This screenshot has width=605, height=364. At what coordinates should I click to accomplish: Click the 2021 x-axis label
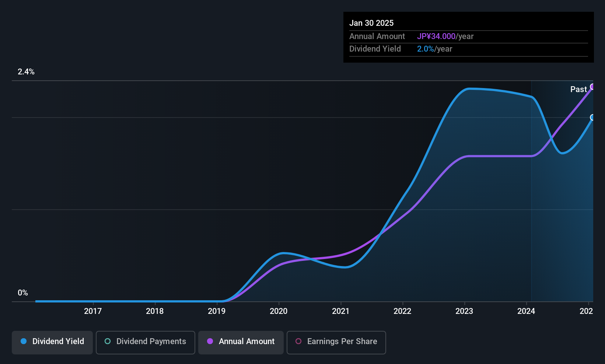point(340,311)
